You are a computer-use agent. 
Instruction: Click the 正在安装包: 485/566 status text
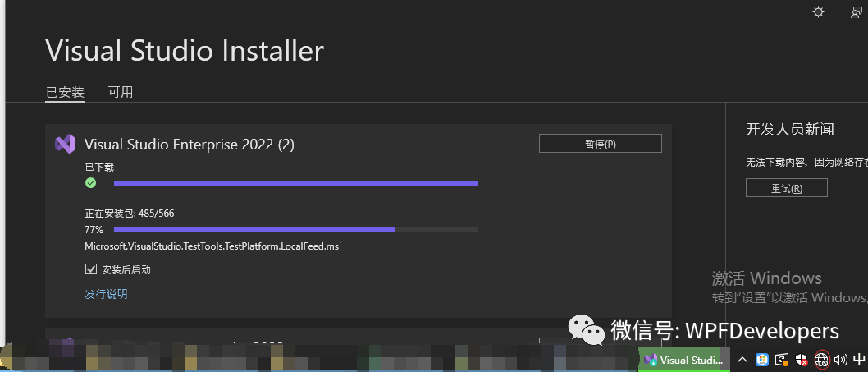[130, 213]
